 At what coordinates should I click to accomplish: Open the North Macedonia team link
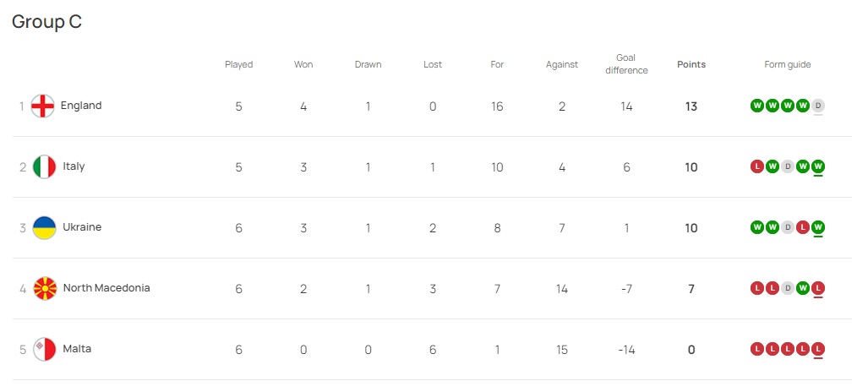click(x=106, y=288)
